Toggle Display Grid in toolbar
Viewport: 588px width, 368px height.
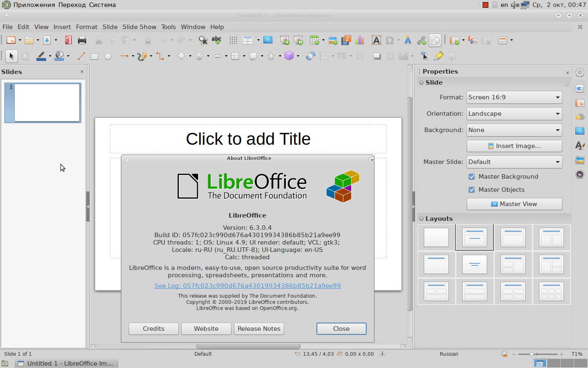[233, 40]
